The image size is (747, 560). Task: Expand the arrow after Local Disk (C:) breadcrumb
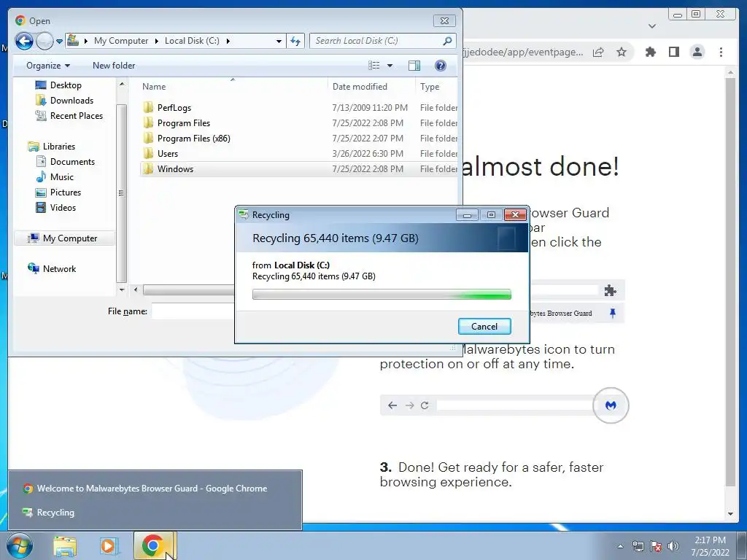pyautogui.click(x=228, y=42)
